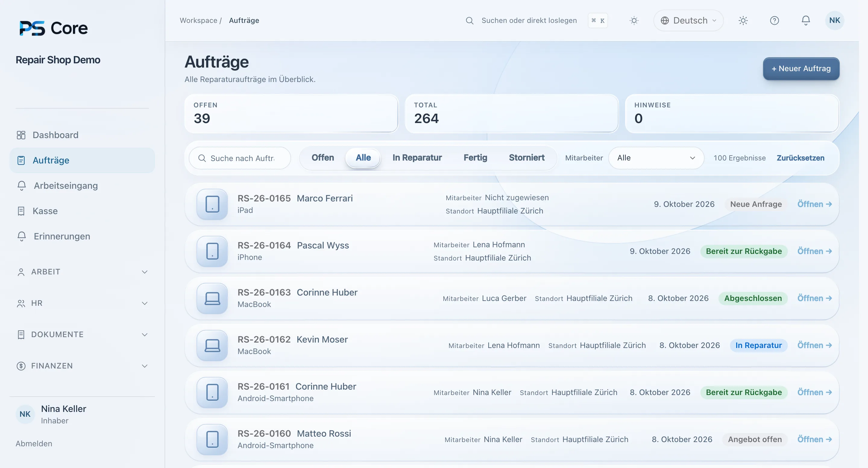The image size is (868, 468).
Task: Expand the HR section
Action: (82, 303)
